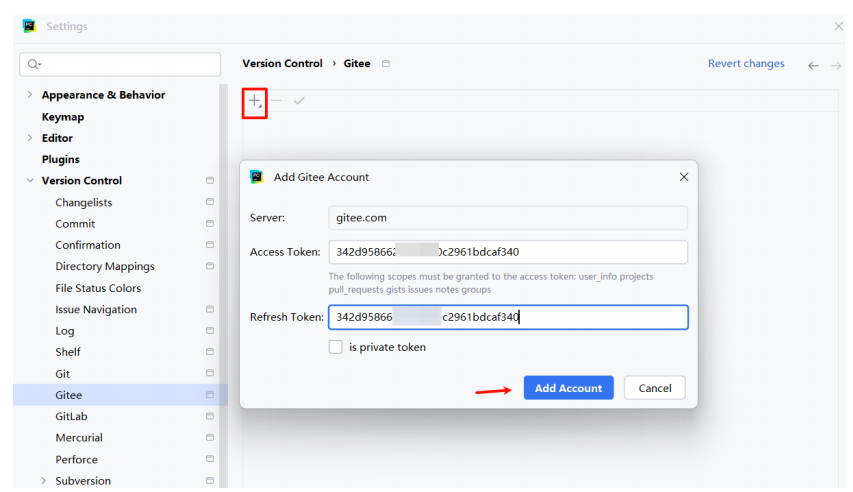Click the navigate back arrow icon
Screen dimensions: 853x492
pos(813,66)
